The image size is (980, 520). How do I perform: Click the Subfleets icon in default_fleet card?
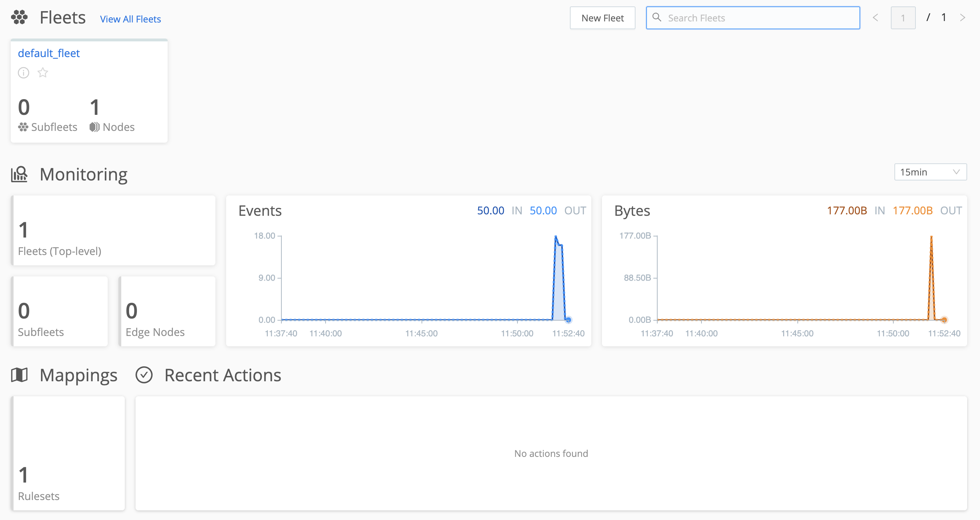[23, 127]
